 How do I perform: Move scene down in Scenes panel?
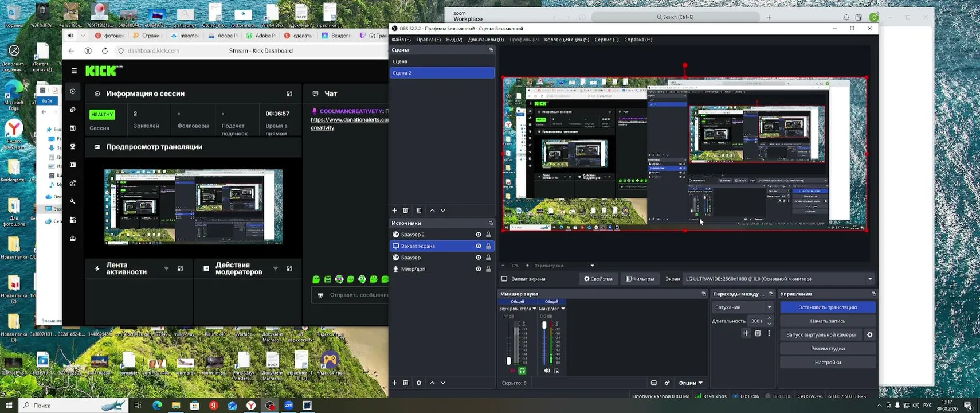443,211
